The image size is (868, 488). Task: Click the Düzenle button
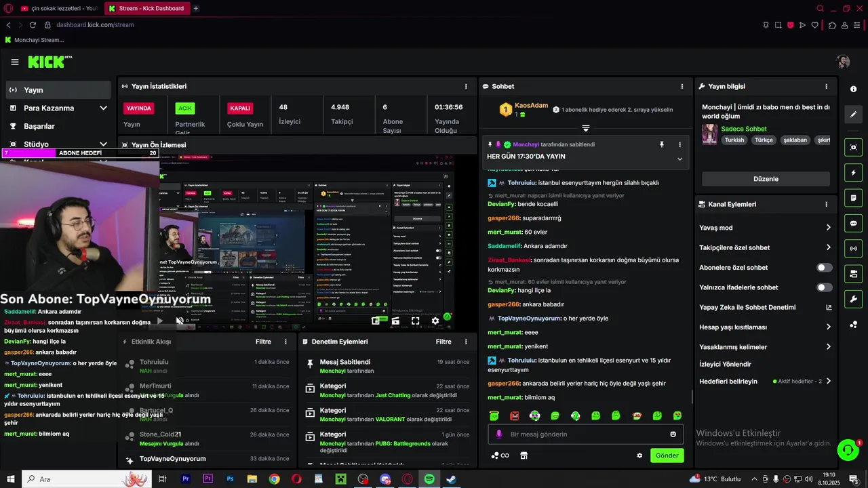point(766,179)
